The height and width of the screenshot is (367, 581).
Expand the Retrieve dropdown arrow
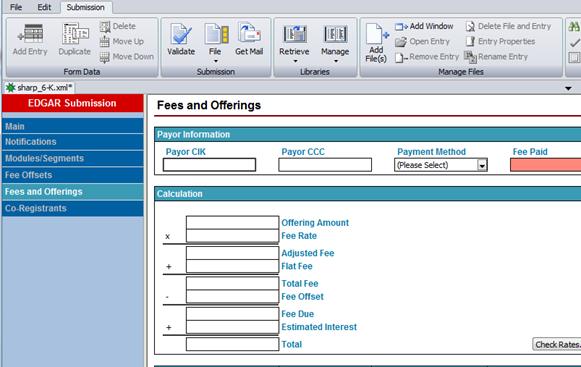(x=295, y=62)
